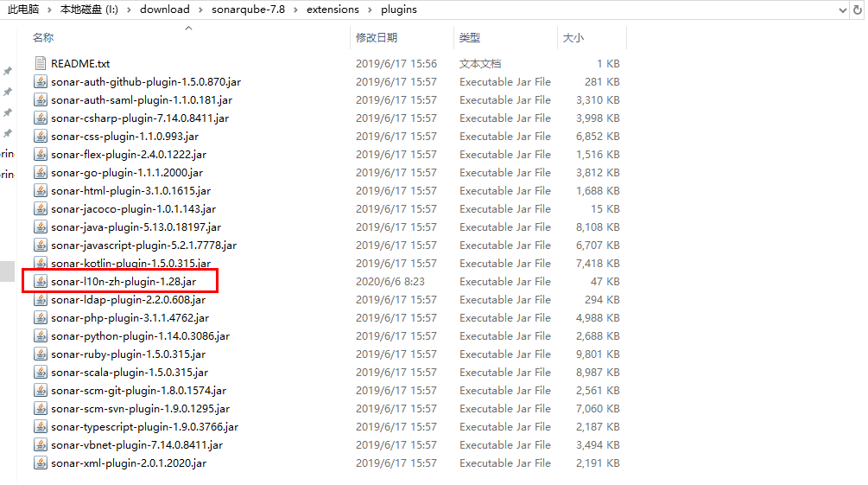
Task: Select file name sonar-python-plugin-1.14.0.3086.jar
Action: point(140,336)
